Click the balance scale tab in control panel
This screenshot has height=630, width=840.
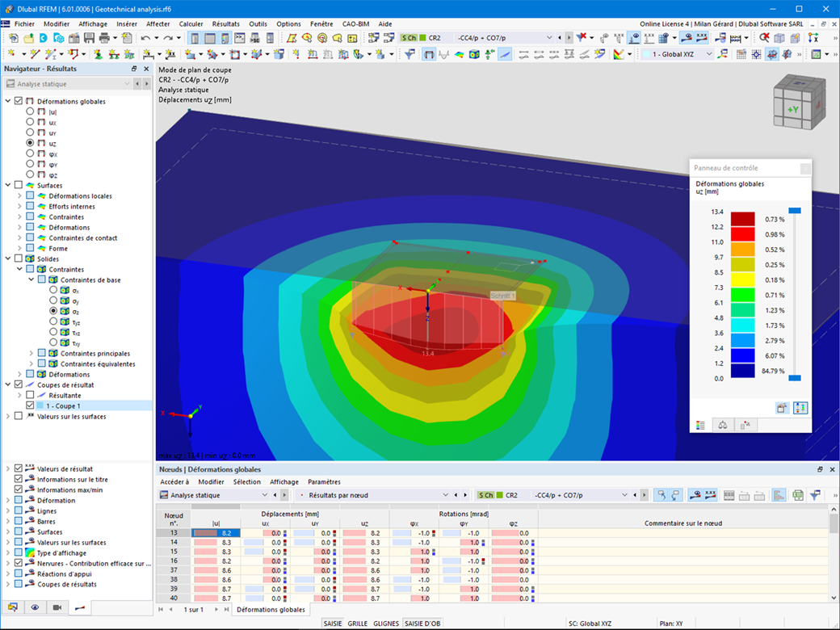click(x=723, y=425)
